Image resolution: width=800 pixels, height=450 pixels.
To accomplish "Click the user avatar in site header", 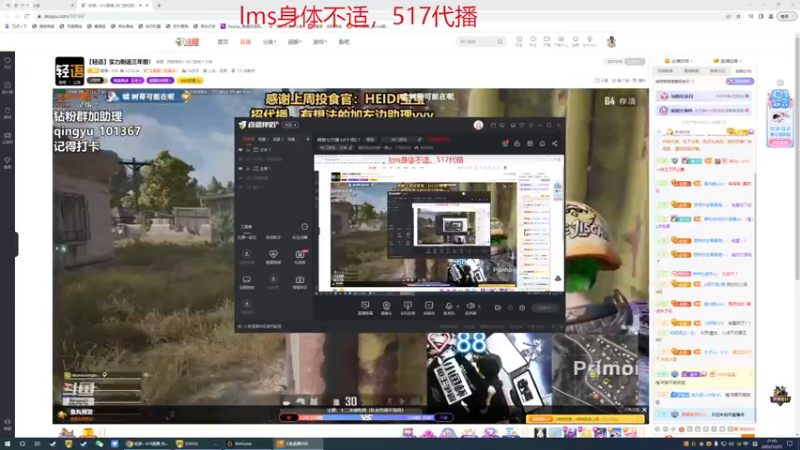I will 611,41.
